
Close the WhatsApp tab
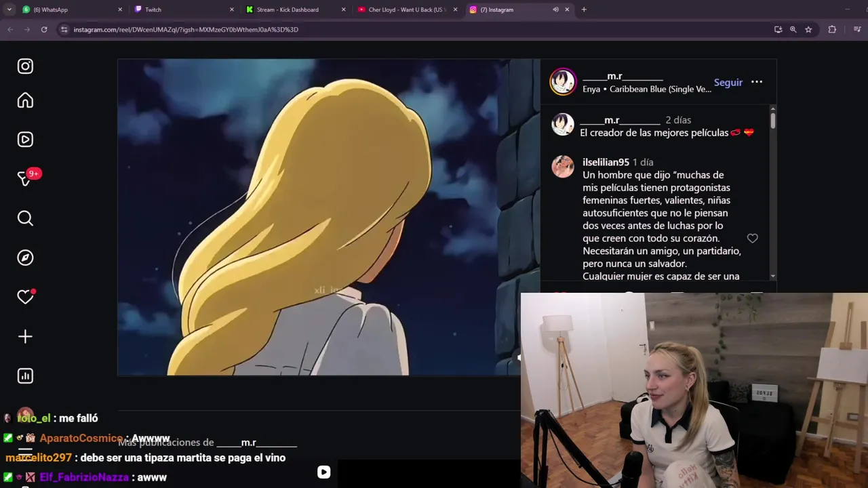pyautogui.click(x=120, y=9)
